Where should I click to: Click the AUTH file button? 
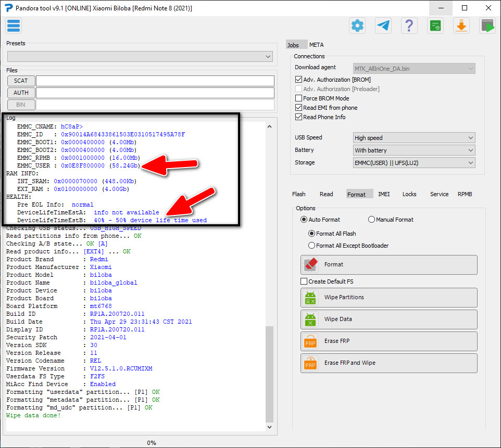[x=21, y=93]
